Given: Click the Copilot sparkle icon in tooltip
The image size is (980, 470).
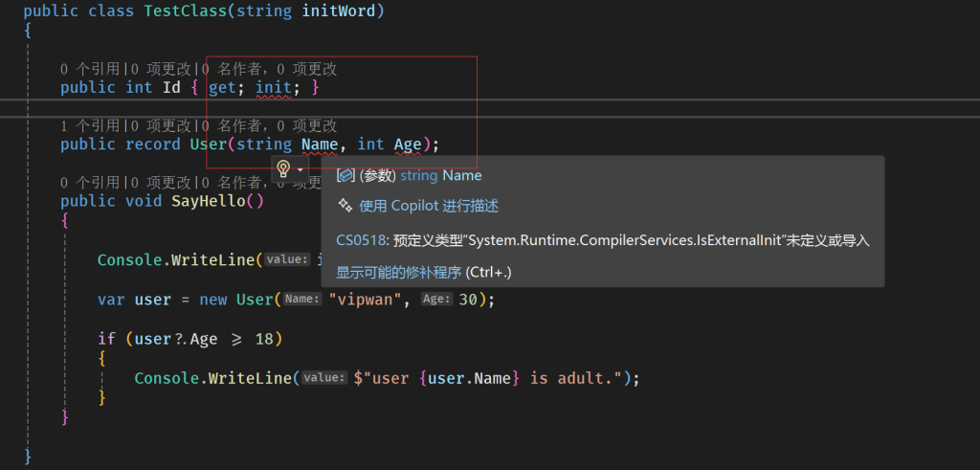Looking at the screenshot, I should point(345,206).
